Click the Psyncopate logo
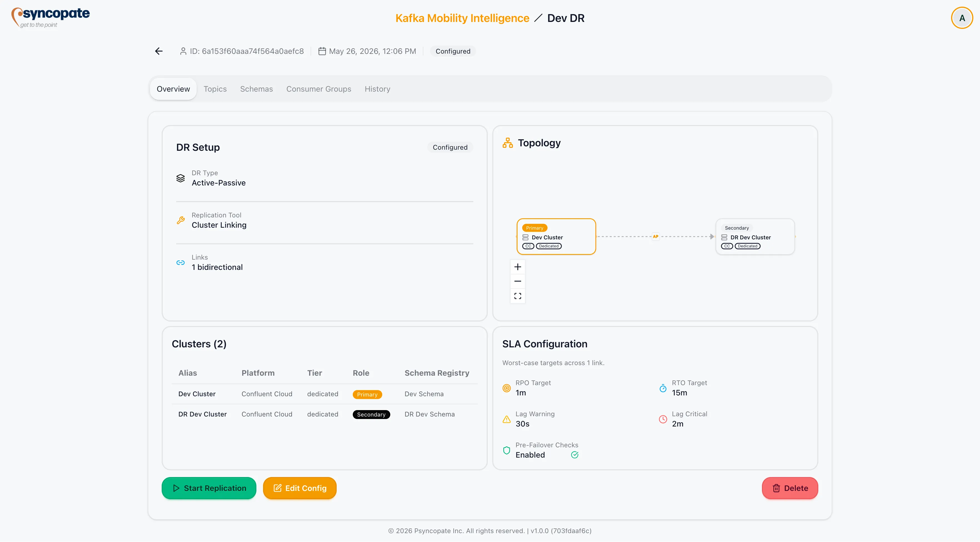Image resolution: width=980 pixels, height=542 pixels. coord(51,17)
